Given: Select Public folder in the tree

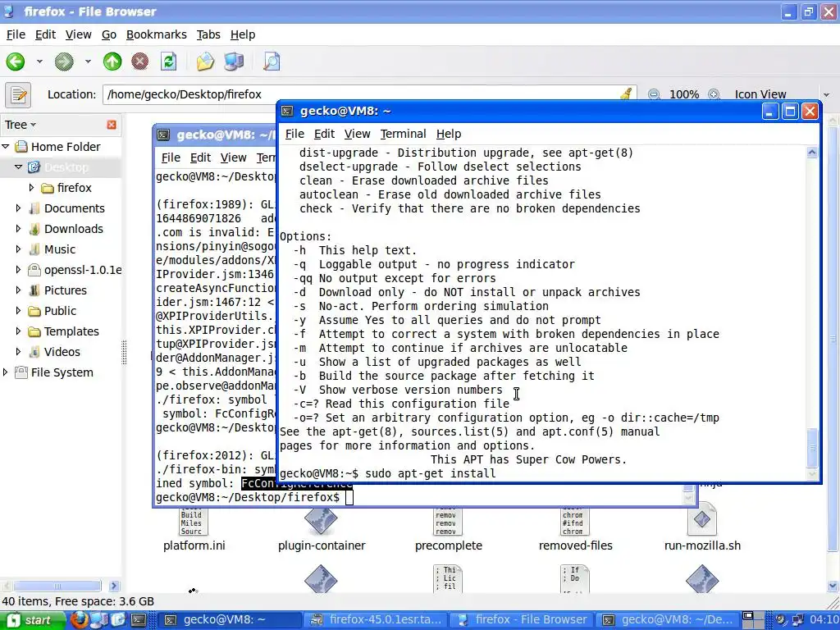Looking at the screenshot, I should (x=60, y=311).
